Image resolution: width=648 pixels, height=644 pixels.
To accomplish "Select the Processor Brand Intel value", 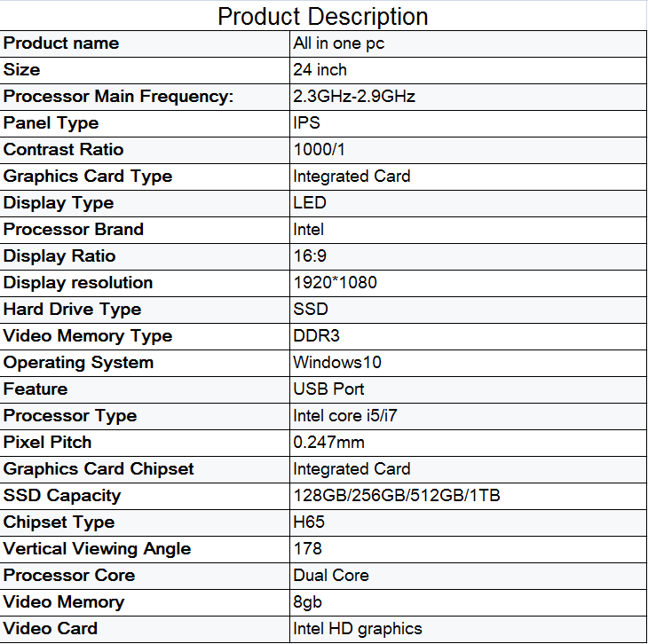I will [x=308, y=229].
